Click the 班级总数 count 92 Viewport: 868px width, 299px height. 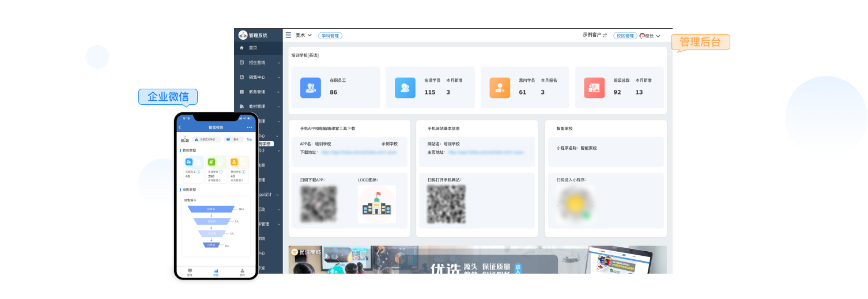[617, 92]
